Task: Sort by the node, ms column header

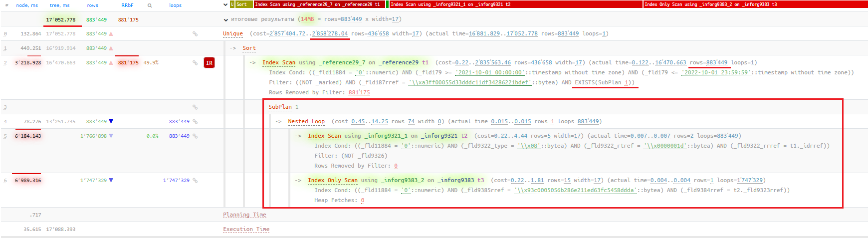Action: pyautogui.click(x=27, y=5)
